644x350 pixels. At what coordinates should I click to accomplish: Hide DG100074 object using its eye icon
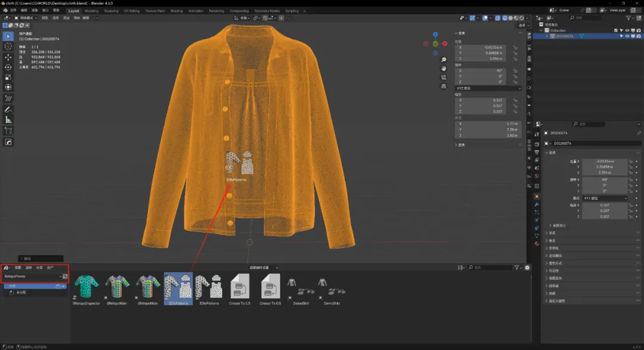[627, 36]
